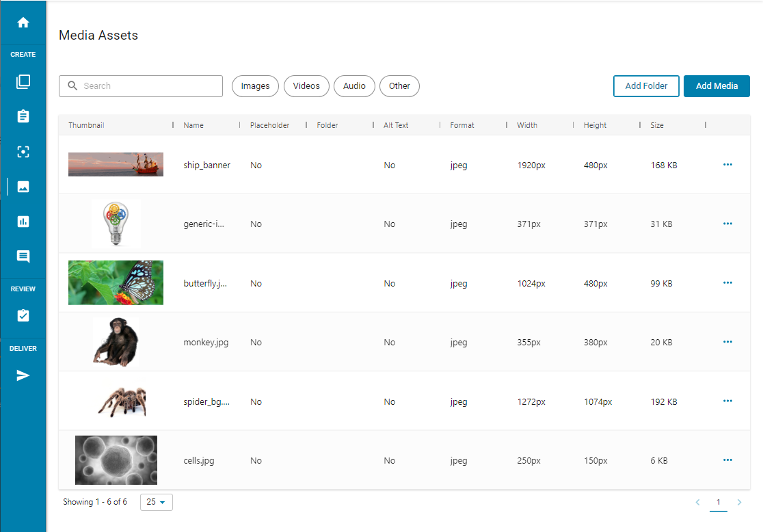
Task: Click the 6 KB size value
Action: click(659, 460)
